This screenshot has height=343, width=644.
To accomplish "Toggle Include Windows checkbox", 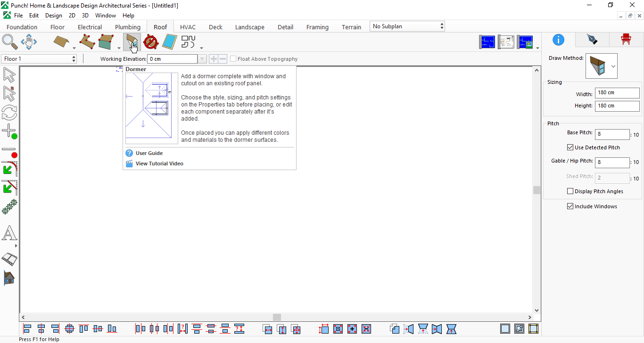I will tap(570, 206).
